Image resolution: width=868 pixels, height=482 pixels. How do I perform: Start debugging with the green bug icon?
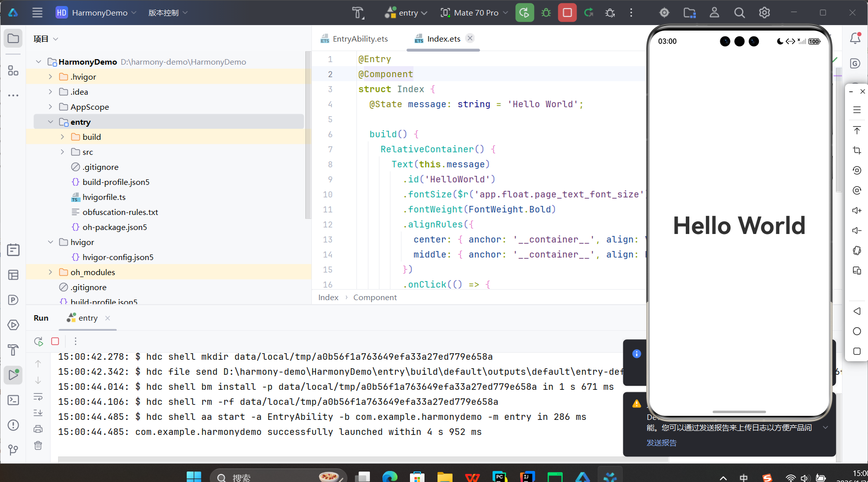pos(546,13)
